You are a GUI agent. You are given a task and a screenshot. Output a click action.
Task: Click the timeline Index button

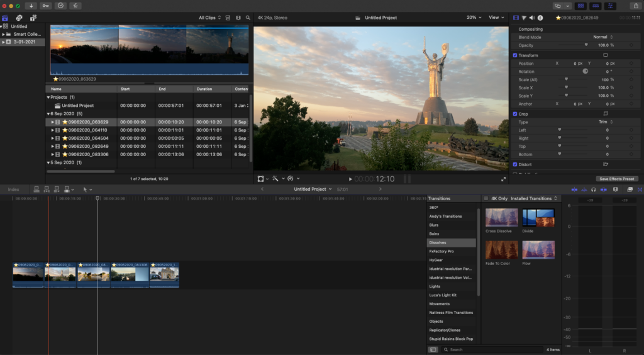(14, 189)
